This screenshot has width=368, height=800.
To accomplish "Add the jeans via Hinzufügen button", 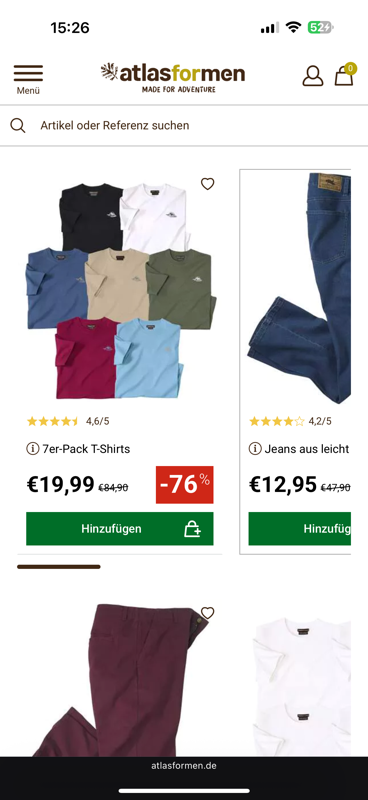I will click(300, 529).
